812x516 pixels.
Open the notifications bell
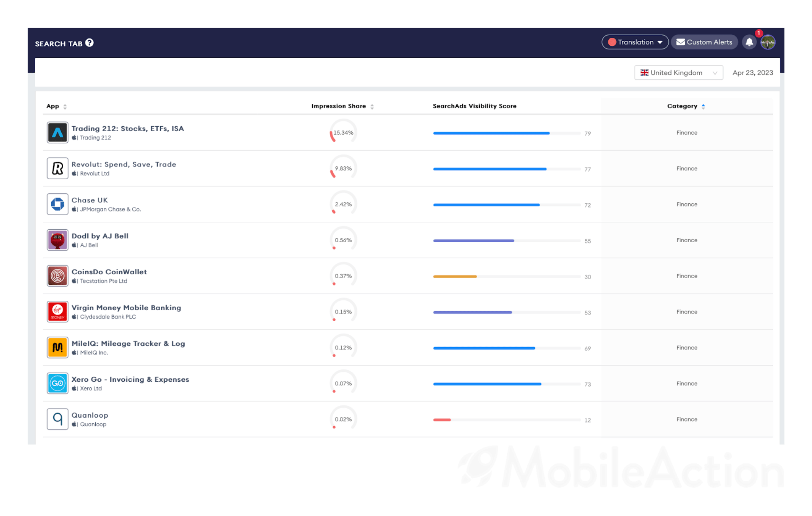(749, 42)
